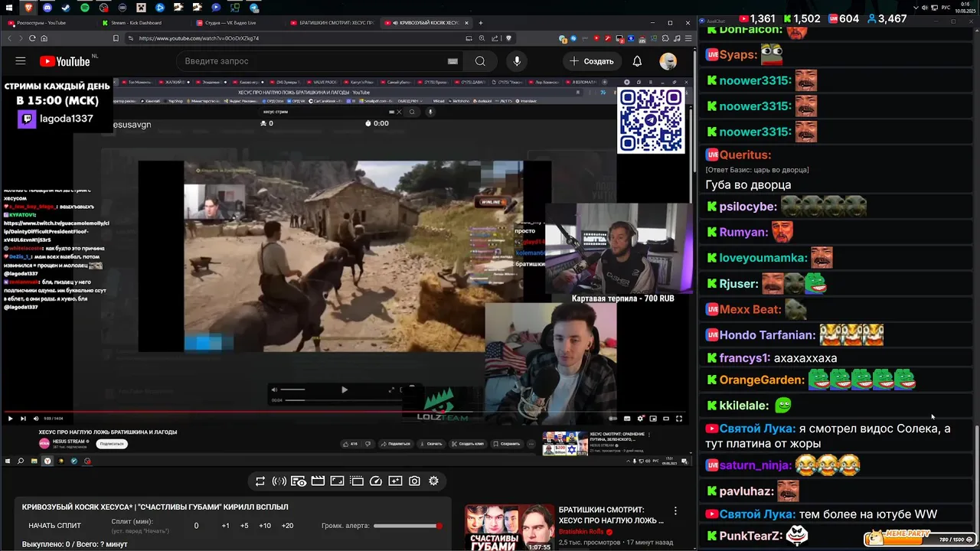Open the Windows Start button

click(x=10, y=8)
